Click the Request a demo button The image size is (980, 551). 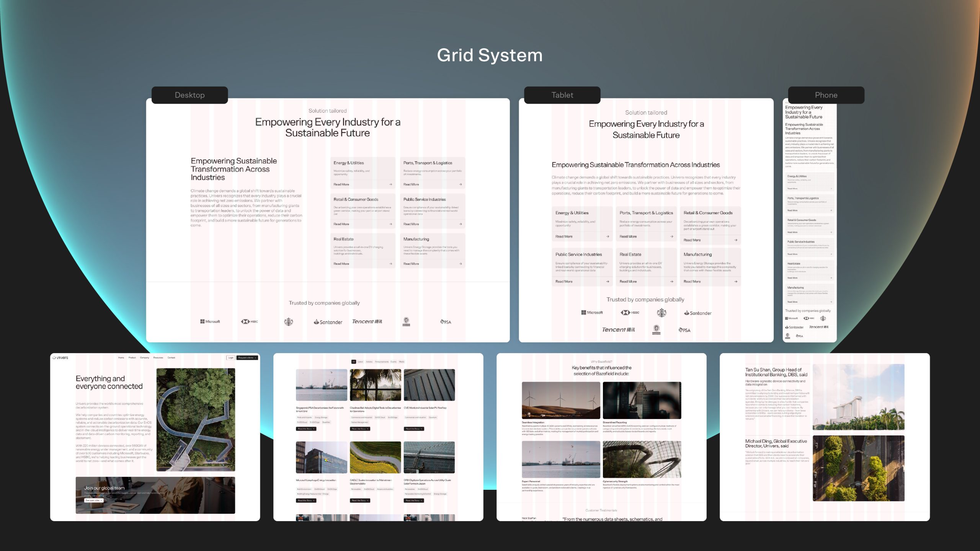(x=247, y=358)
